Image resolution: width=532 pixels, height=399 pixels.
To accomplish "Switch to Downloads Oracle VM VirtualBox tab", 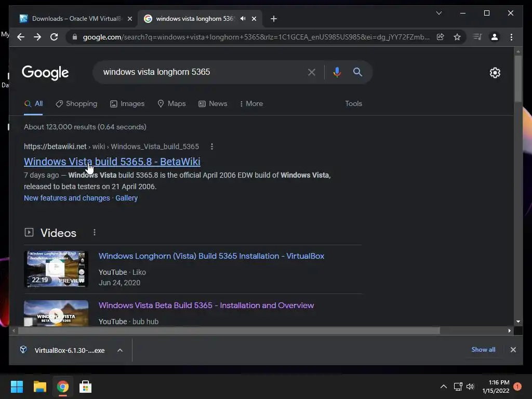I will 76,19.
